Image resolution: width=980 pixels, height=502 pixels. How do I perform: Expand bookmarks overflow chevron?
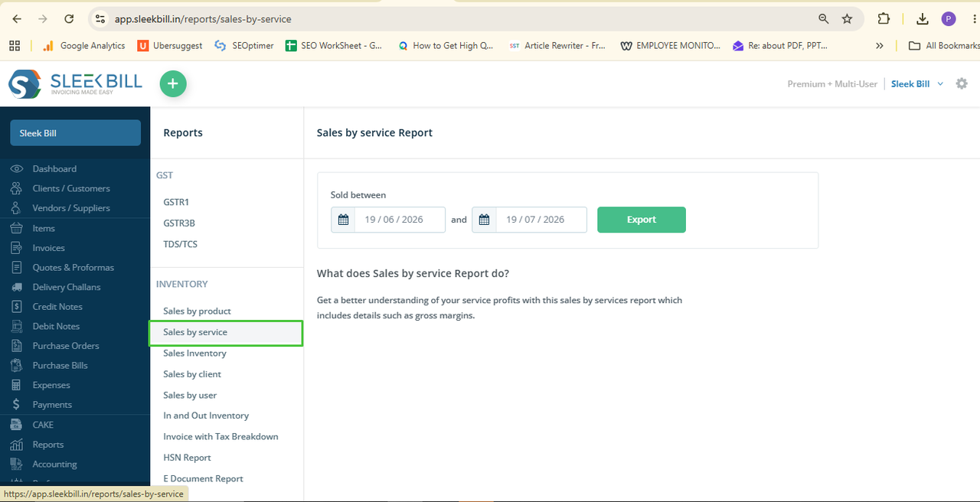[880, 46]
